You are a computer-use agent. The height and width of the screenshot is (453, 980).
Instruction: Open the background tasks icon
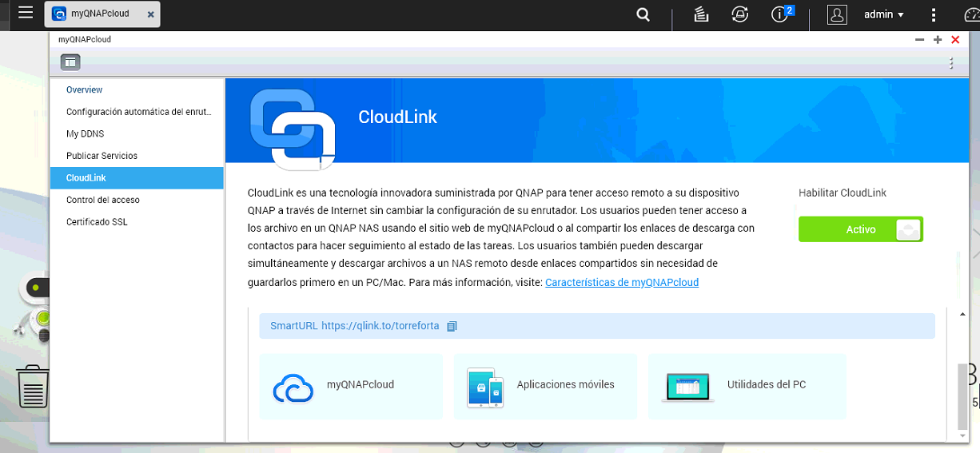[701, 14]
